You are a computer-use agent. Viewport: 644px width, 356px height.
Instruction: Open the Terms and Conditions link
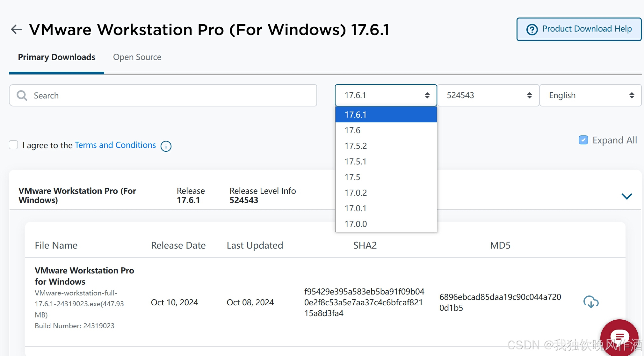[x=115, y=145]
